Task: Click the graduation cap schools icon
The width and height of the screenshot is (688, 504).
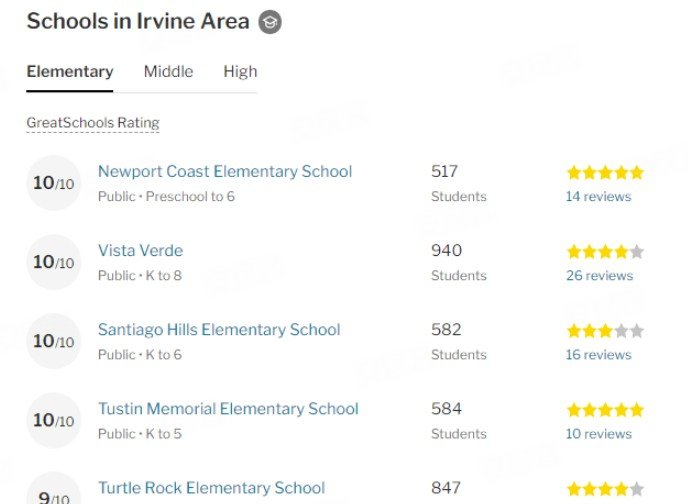Action: pyautogui.click(x=270, y=22)
